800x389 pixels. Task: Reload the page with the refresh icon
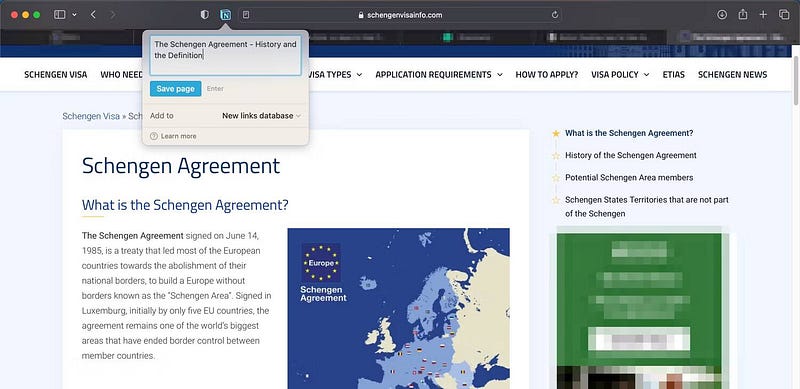point(555,15)
